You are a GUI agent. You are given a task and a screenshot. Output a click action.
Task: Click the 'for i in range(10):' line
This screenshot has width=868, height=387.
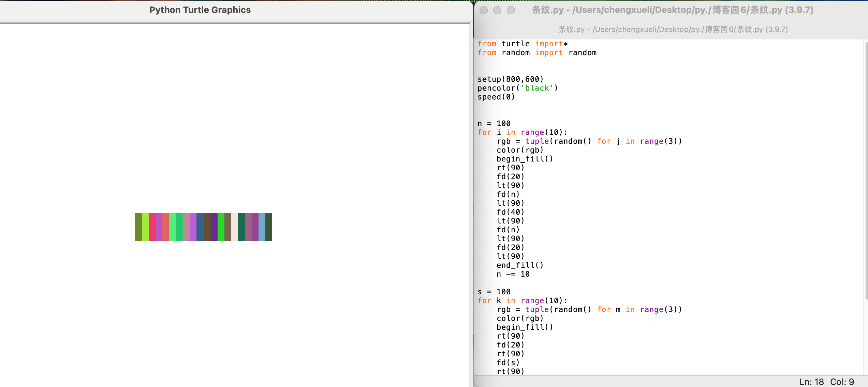point(522,132)
